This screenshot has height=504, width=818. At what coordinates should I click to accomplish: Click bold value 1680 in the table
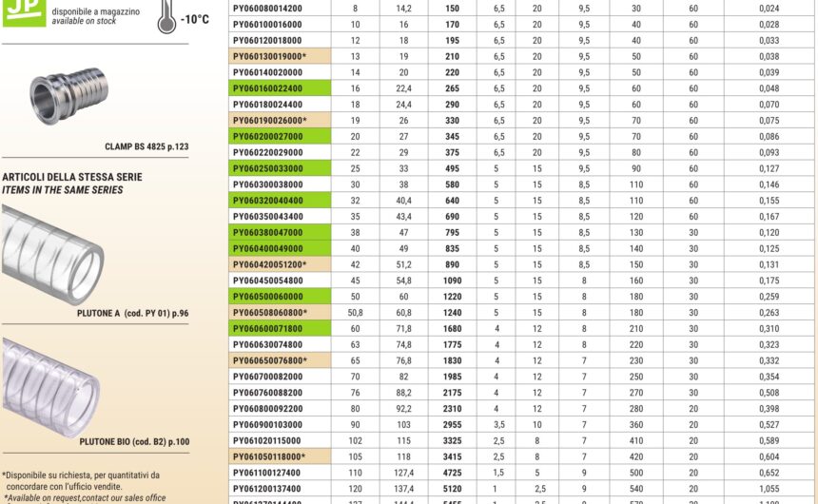click(451, 328)
